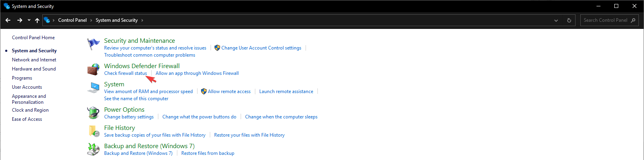The width and height of the screenshot is (644, 160).
Task: Click Check firewall status link
Action: tap(125, 73)
